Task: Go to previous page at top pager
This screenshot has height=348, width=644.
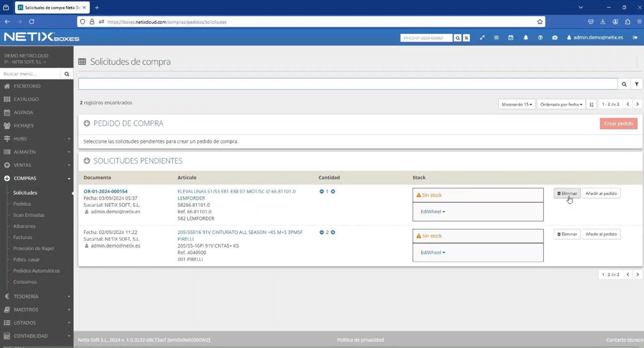Action: pyautogui.click(x=628, y=105)
